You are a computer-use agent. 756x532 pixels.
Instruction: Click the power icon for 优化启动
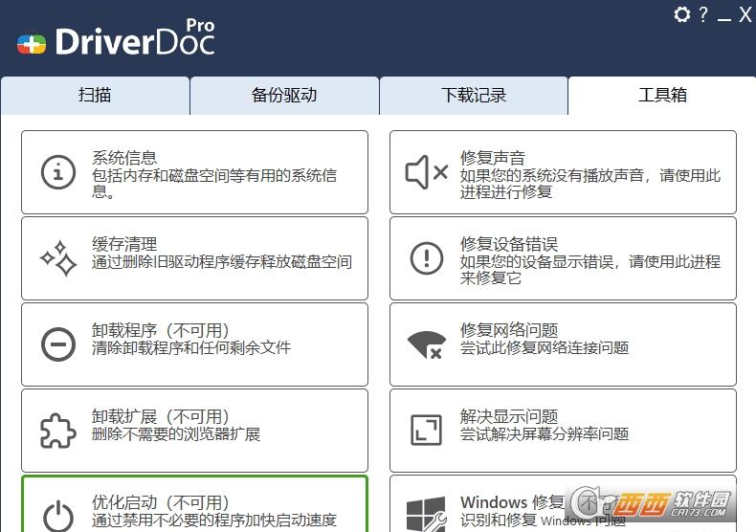pyautogui.click(x=58, y=516)
